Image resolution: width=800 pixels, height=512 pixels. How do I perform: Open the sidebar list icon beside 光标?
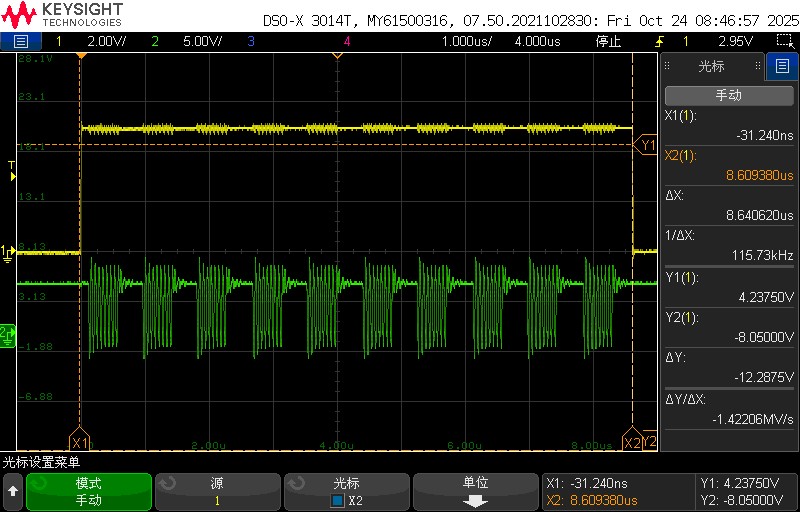click(781, 67)
